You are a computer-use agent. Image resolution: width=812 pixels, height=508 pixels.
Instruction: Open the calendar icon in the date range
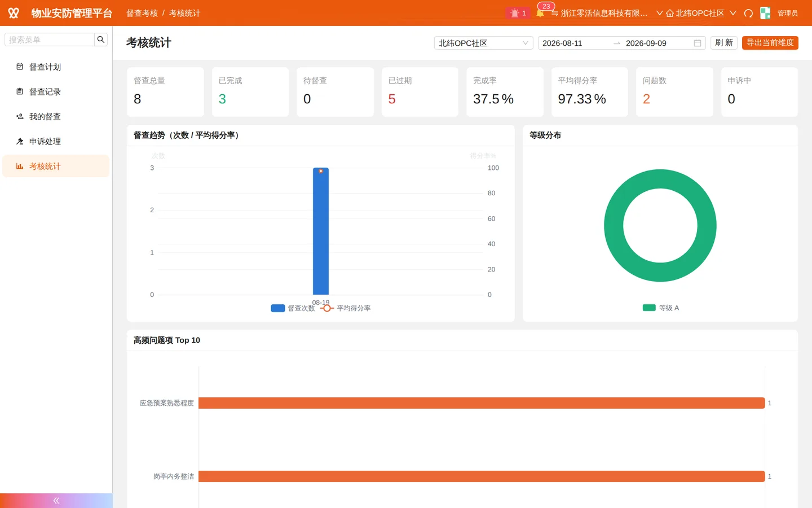click(698, 43)
